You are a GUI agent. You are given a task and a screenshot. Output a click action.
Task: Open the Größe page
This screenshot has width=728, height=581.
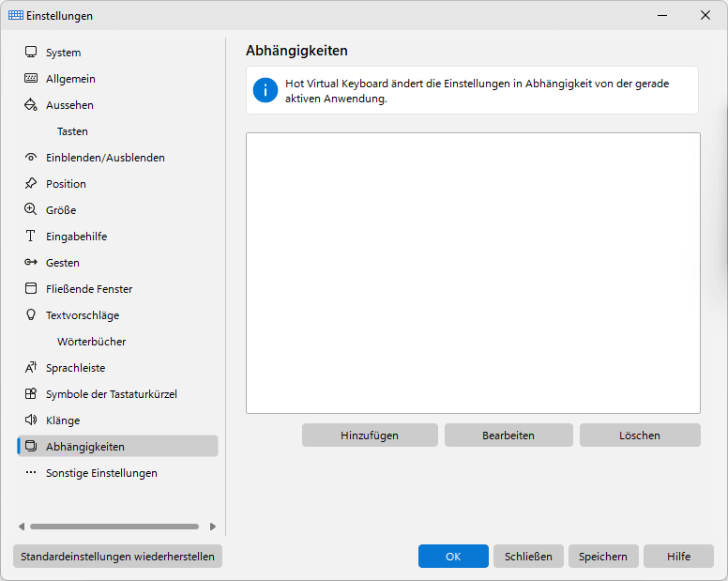(x=117, y=210)
